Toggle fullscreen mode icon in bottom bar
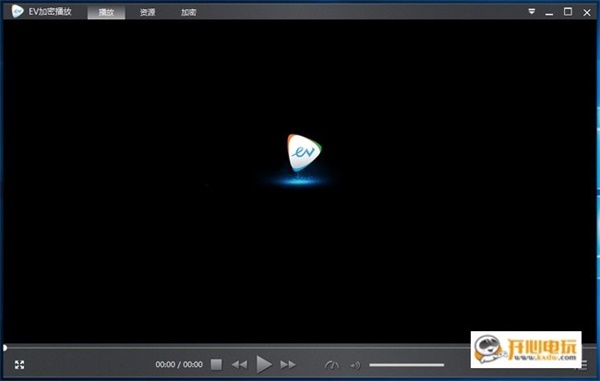 (20, 365)
